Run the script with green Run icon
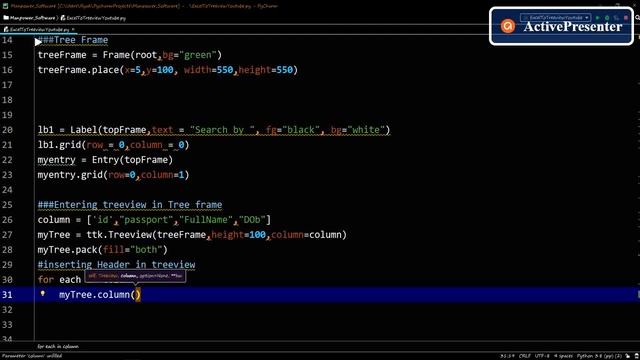The width and height of the screenshot is (640, 360). tap(598, 18)
